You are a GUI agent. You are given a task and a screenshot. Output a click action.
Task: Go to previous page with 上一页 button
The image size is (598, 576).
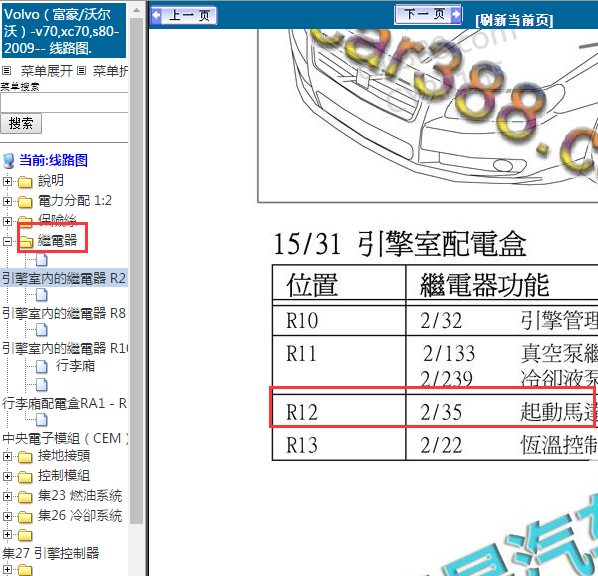[x=184, y=16]
